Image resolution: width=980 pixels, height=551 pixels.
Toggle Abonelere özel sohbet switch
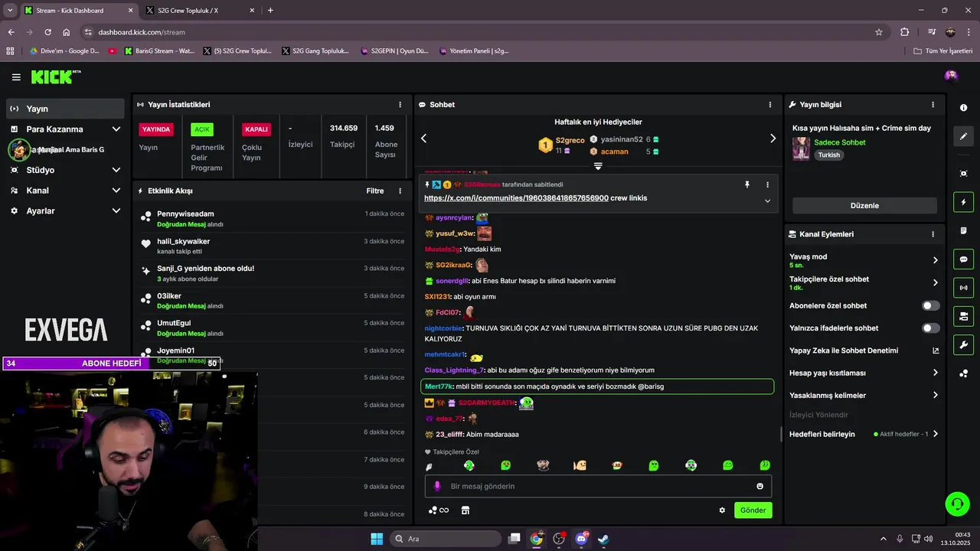pos(930,305)
